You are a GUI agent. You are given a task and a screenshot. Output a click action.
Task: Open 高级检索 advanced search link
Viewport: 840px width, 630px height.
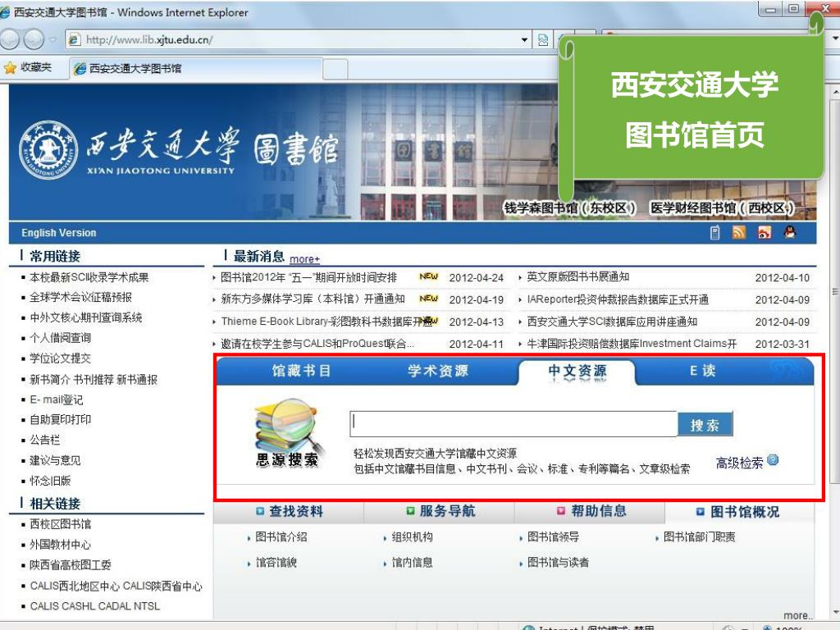(x=739, y=463)
